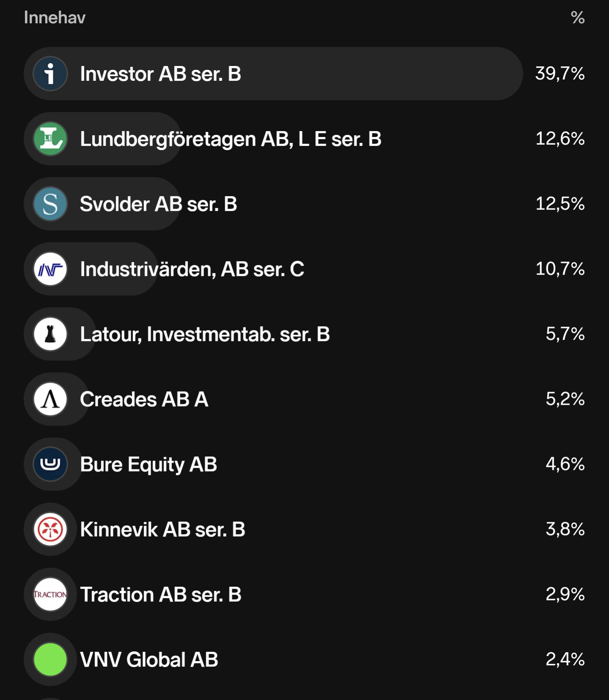Tap the Bure Equity logo icon
The image size is (609, 700).
[x=50, y=464]
